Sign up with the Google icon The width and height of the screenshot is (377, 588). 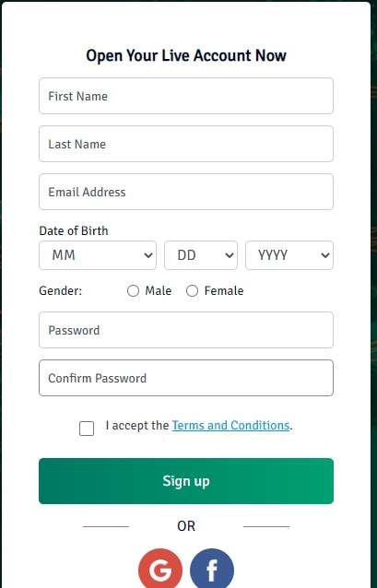(x=160, y=569)
